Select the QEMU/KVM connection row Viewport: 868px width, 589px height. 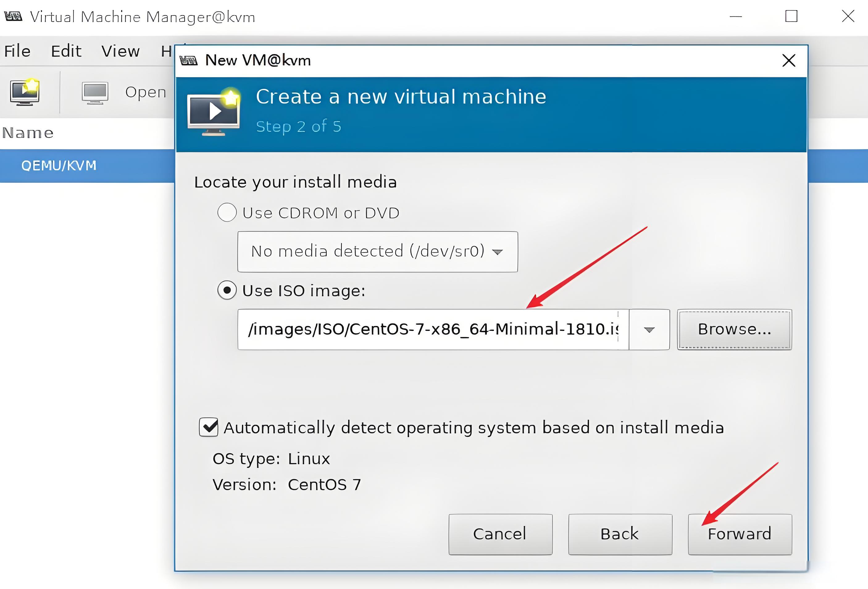tap(59, 165)
